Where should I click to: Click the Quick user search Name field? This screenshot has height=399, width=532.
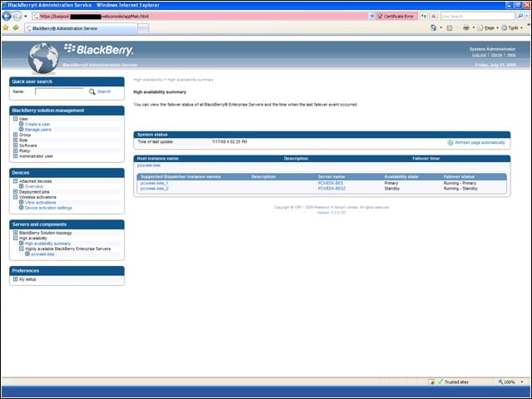tap(60, 91)
